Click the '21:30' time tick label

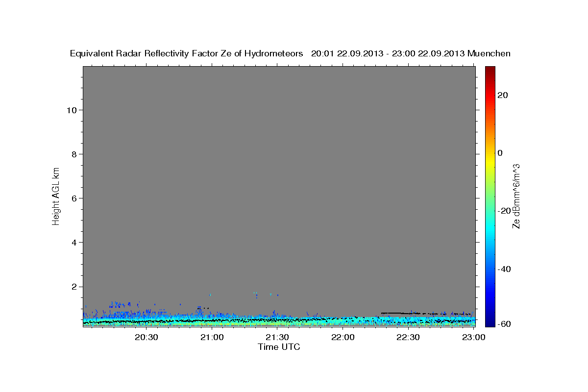coord(277,337)
